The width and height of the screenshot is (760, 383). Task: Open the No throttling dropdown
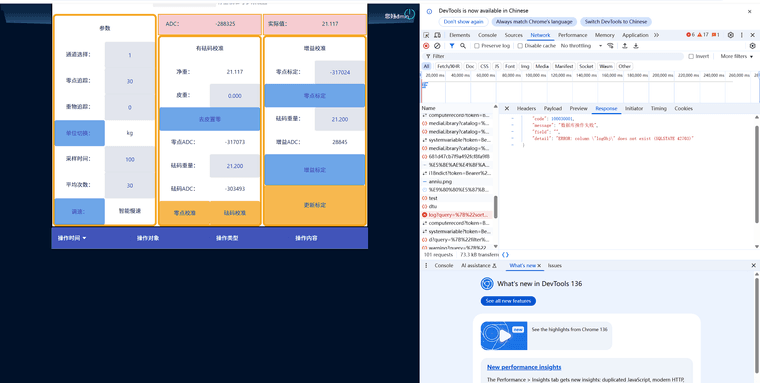[581, 46]
